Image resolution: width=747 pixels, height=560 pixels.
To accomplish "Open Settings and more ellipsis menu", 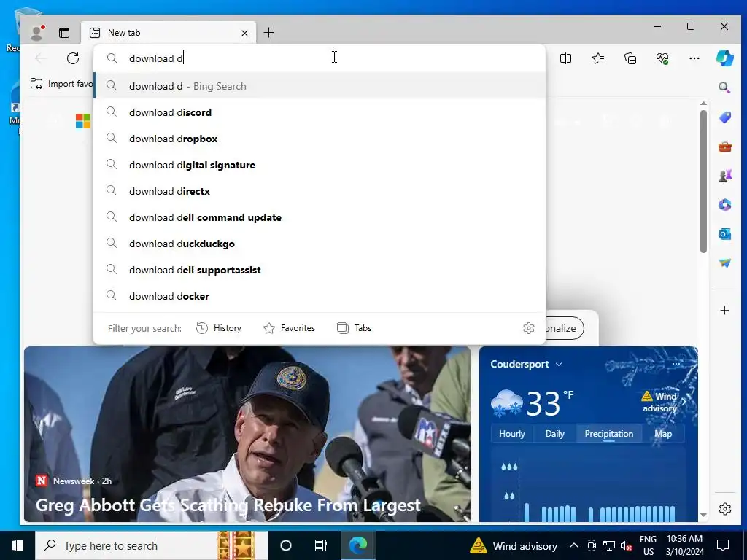I will [694, 58].
